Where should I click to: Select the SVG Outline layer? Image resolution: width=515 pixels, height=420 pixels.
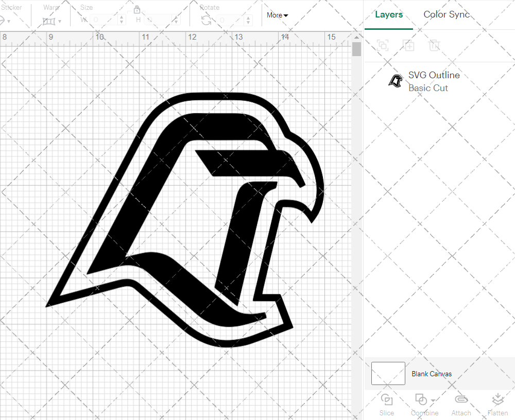(434, 75)
